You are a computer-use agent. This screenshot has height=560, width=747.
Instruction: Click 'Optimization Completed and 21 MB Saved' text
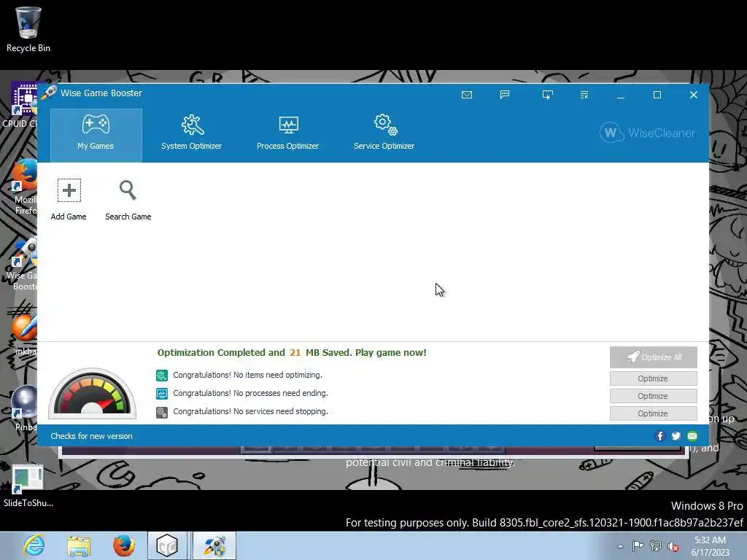(292, 353)
